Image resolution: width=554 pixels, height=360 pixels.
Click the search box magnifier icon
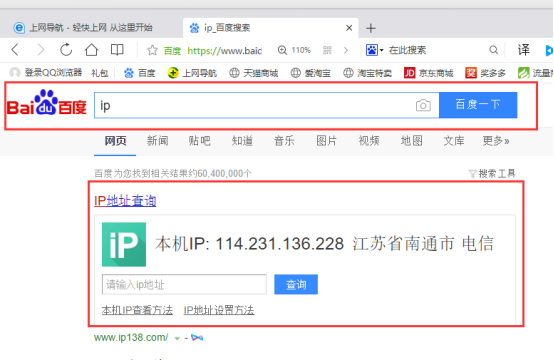[x=494, y=50]
